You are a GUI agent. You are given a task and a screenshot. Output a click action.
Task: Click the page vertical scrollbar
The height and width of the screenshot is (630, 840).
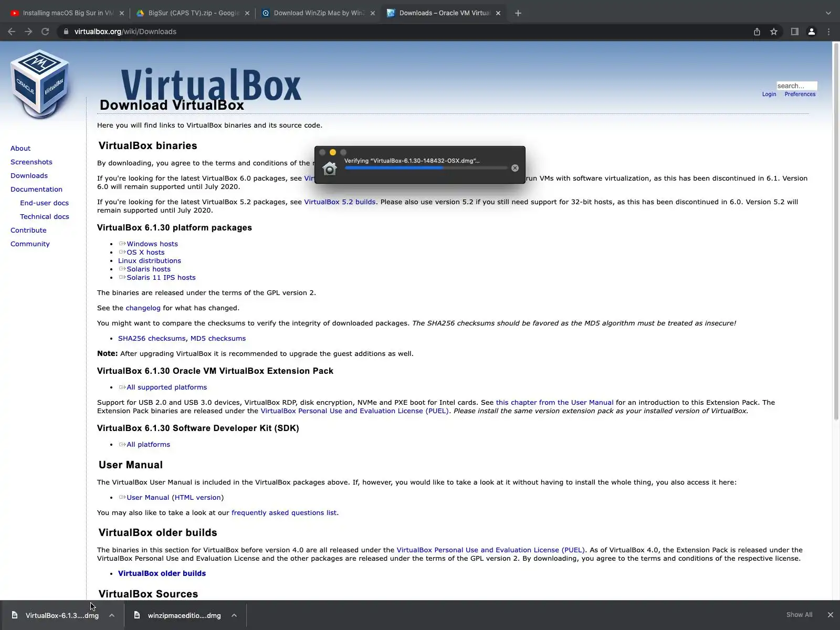(836, 231)
